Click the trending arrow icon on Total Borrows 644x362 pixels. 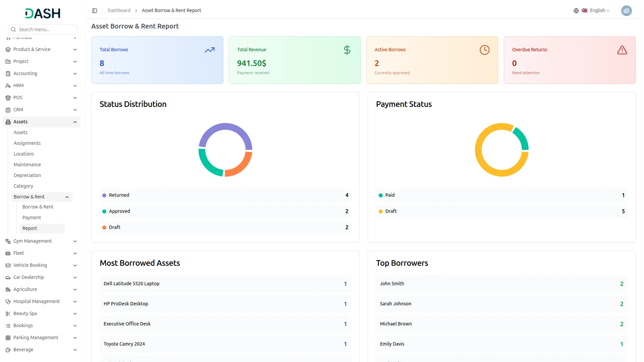pyautogui.click(x=210, y=50)
